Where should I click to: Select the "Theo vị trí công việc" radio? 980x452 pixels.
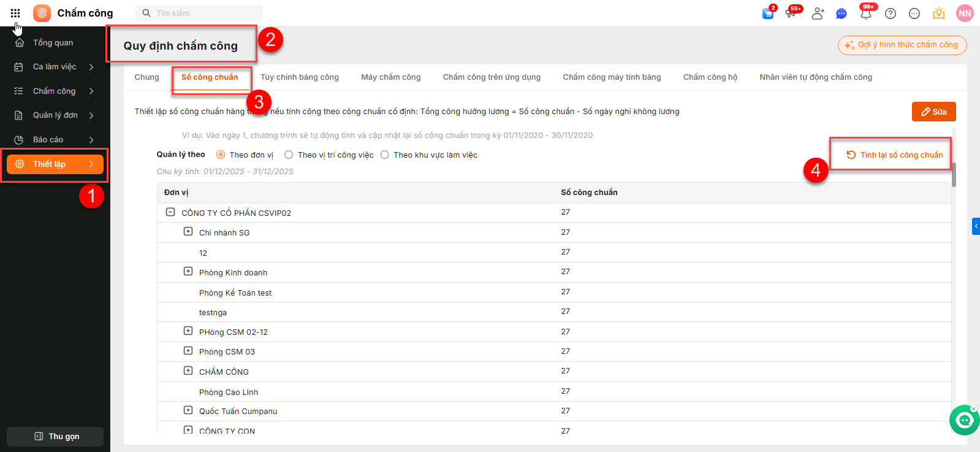tap(289, 155)
